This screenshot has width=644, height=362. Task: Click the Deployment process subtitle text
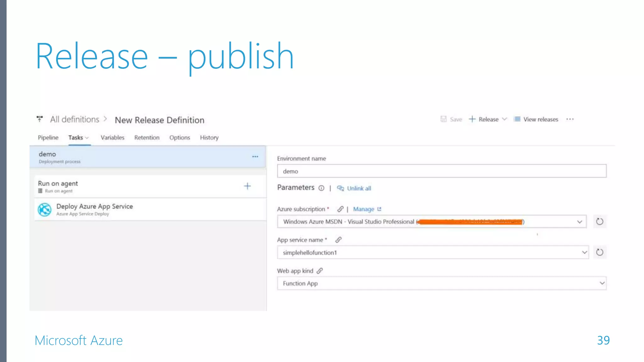pyautogui.click(x=59, y=162)
